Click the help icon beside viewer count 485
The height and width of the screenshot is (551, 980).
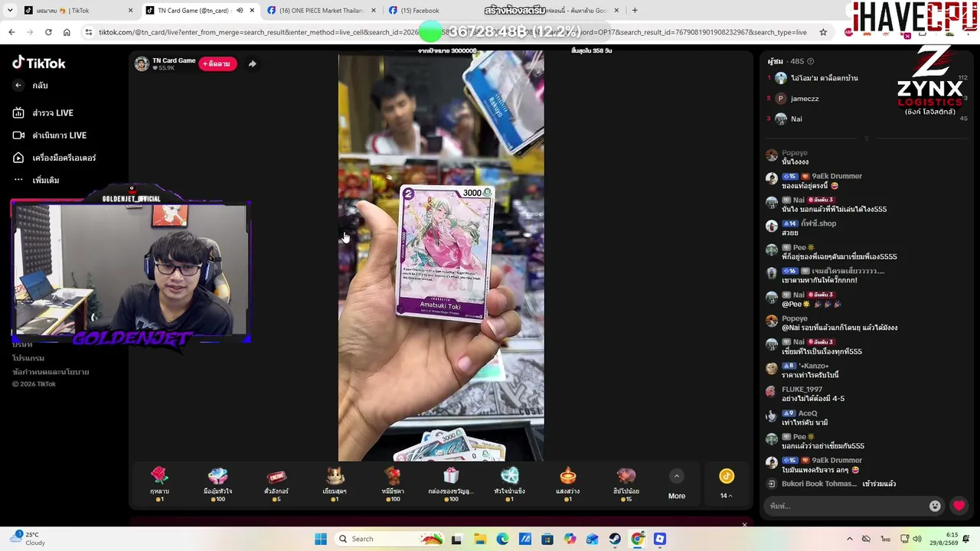click(811, 61)
